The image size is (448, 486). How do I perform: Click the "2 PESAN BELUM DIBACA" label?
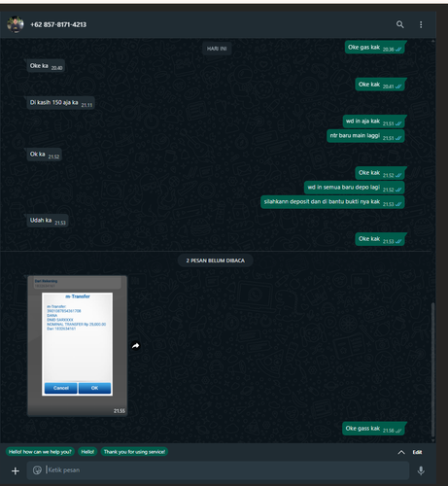216,260
